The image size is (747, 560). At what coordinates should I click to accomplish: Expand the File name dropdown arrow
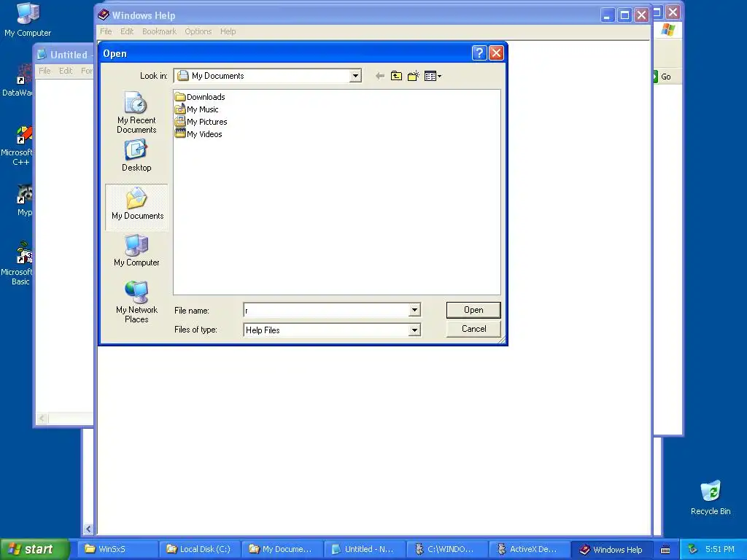click(x=414, y=310)
